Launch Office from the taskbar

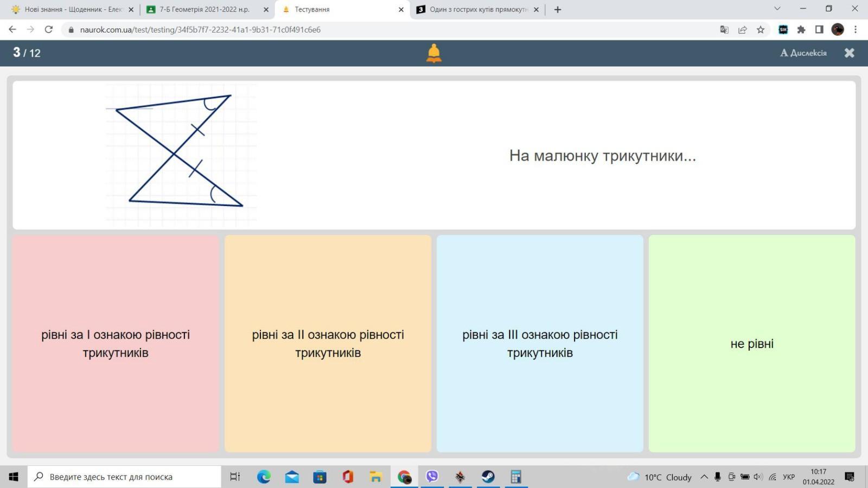(x=348, y=477)
